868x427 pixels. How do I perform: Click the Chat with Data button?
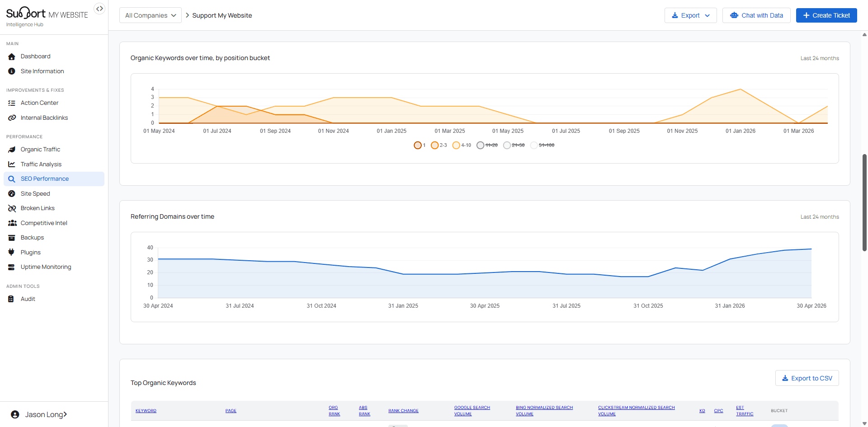[x=756, y=15]
